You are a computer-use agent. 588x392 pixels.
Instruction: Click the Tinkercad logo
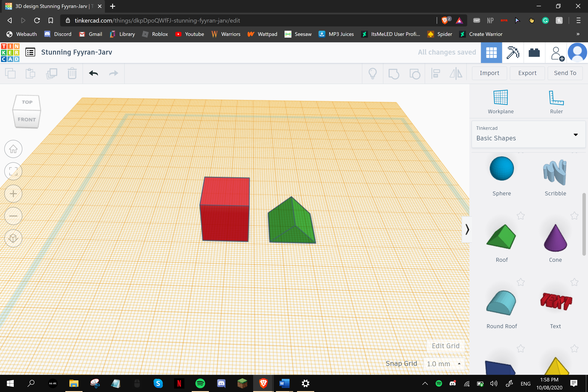[x=10, y=52]
